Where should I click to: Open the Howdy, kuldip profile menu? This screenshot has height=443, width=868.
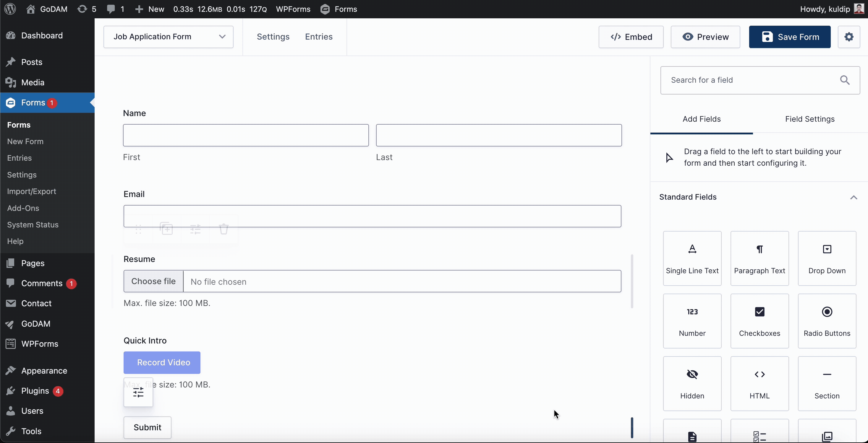coord(832,9)
